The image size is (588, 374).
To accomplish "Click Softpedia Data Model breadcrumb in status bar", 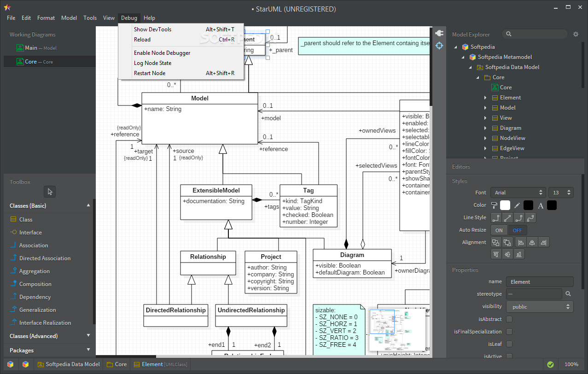I will 69,364.
